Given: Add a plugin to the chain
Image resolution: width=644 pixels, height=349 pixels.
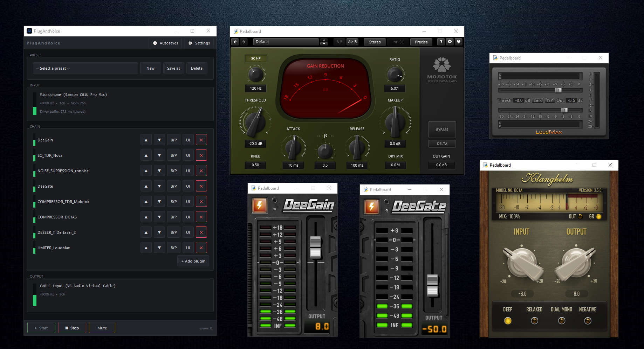Looking at the screenshot, I should tap(193, 261).
